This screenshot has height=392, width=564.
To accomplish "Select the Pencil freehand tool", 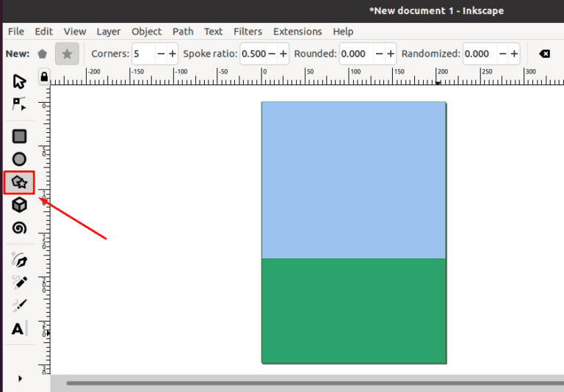I will coord(19,283).
